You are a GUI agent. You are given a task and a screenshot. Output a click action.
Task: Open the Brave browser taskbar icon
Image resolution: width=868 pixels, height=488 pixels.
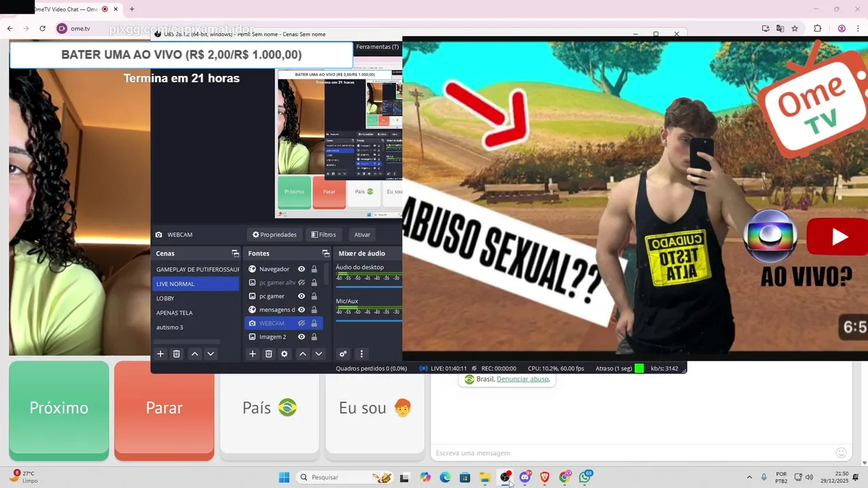(545, 477)
